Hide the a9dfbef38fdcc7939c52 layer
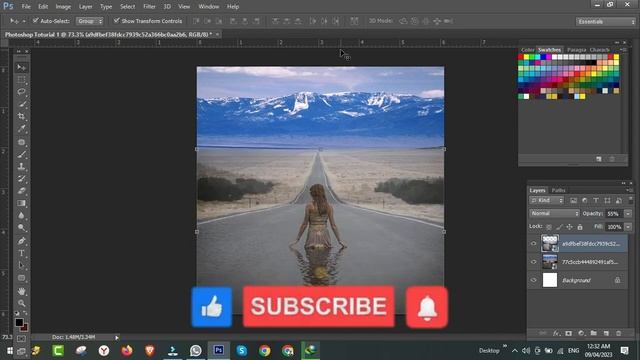 [533, 244]
